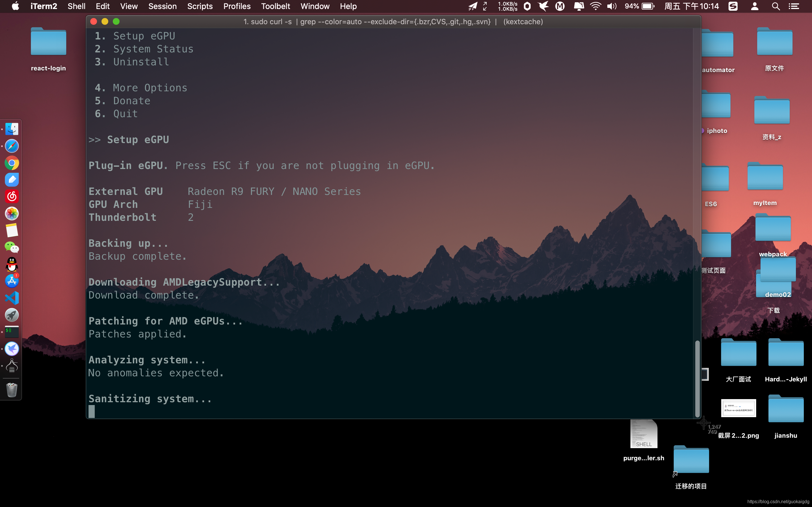Click the battery status dropdown

648,6
